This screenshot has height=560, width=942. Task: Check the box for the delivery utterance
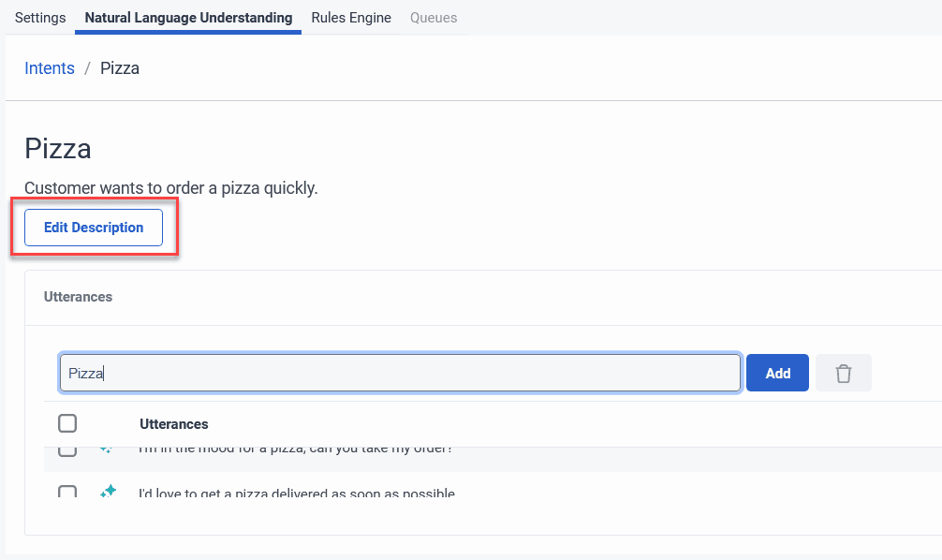pos(67,492)
